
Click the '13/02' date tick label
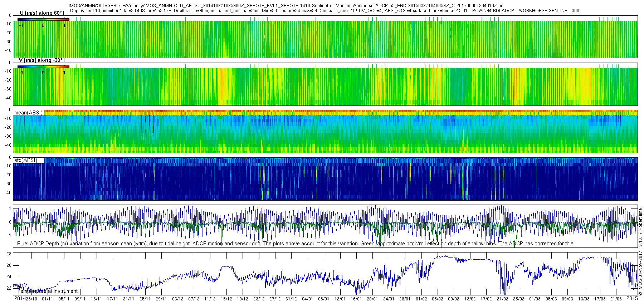pos(470,299)
